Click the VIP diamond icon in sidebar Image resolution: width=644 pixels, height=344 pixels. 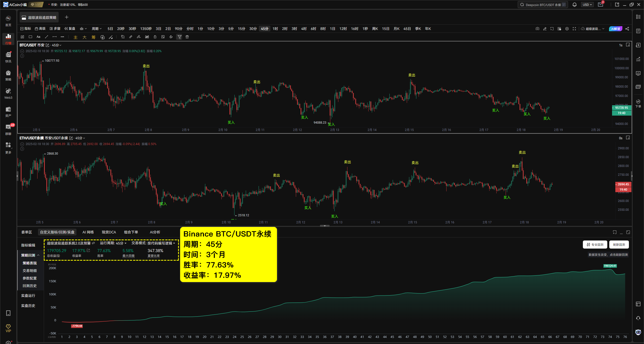pyautogui.click(x=8, y=328)
